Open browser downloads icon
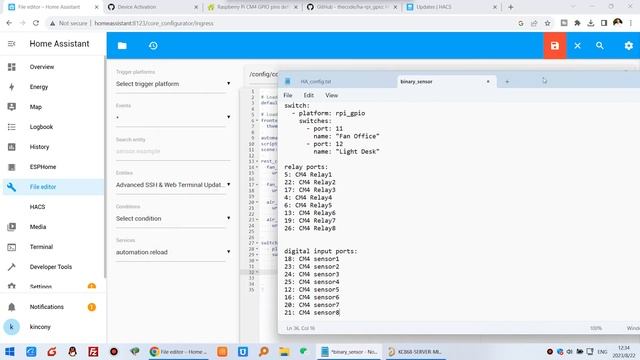The width and height of the screenshot is (640, 360). pyautogui.click(x=591, y=23)
